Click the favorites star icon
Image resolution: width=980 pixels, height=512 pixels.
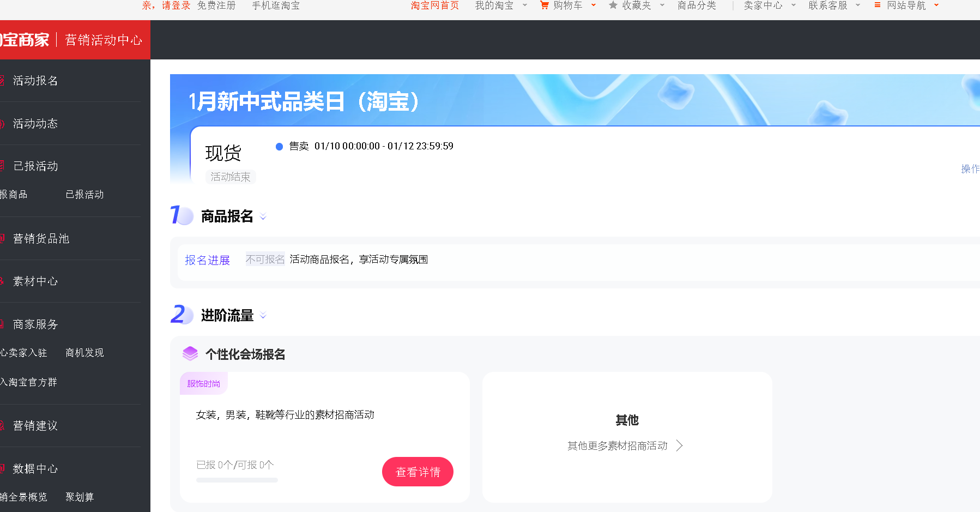(613, 5)
